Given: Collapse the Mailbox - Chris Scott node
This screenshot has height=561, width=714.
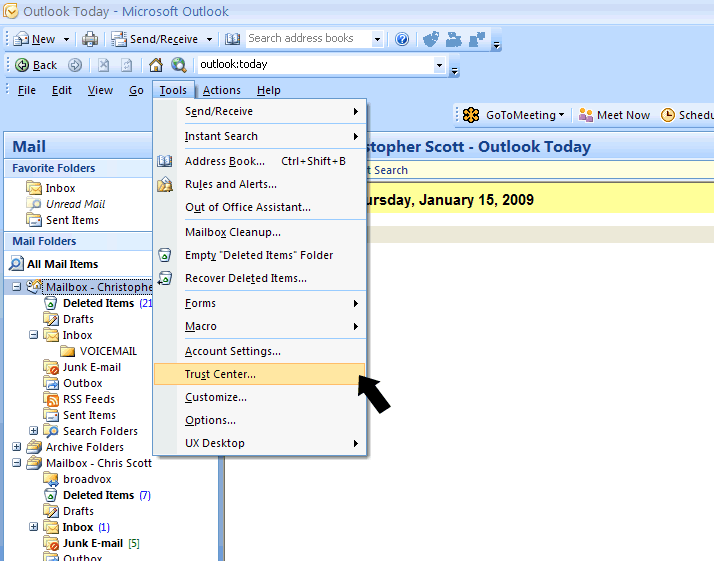Looking at the screenshot, I should click(16, 463).
